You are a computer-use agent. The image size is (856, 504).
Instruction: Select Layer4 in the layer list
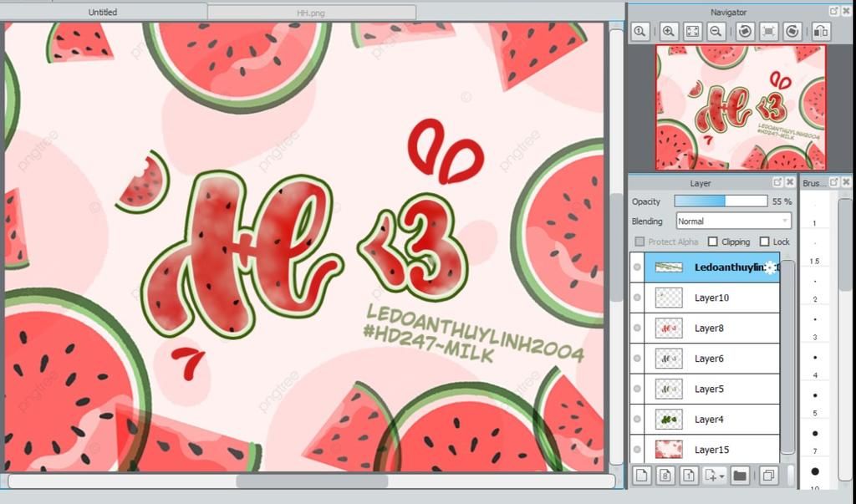click(x=711, y=420)
